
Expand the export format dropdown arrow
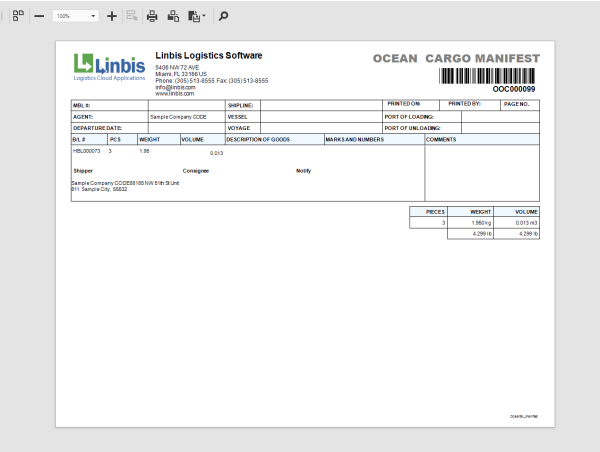point(204,16)
